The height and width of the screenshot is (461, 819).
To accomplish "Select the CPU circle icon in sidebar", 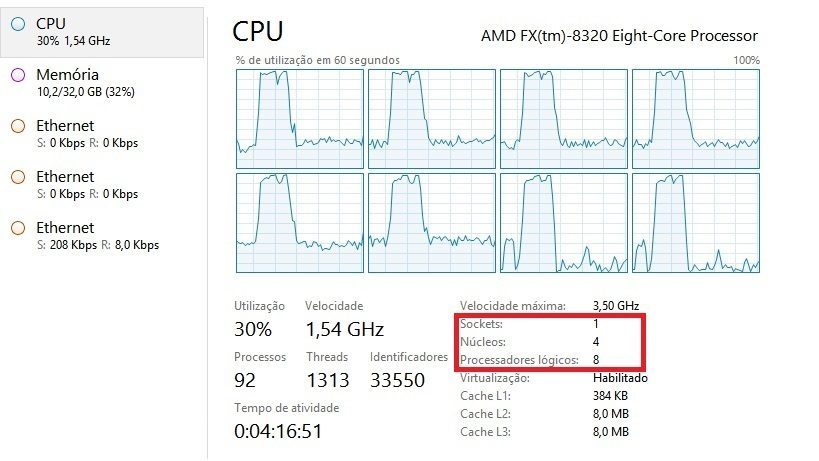I will click(x=18, y=24).
